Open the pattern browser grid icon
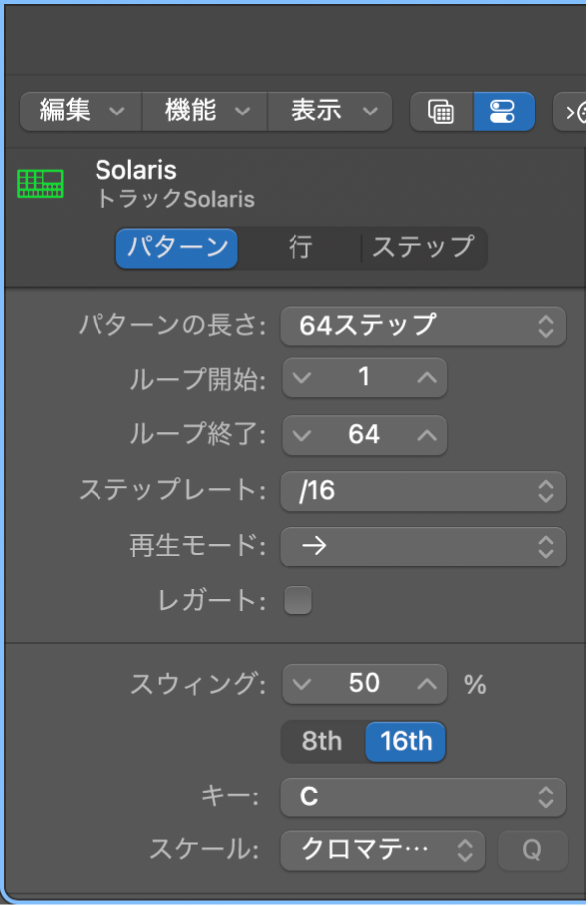Screen dimensions: 588x906 [x=441, y=111]
